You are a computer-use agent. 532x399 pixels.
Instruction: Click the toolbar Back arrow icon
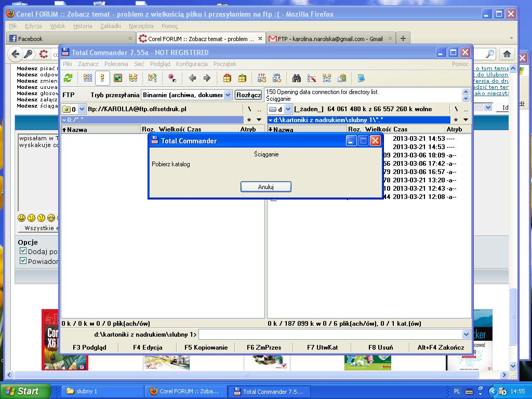pos(192,78)
